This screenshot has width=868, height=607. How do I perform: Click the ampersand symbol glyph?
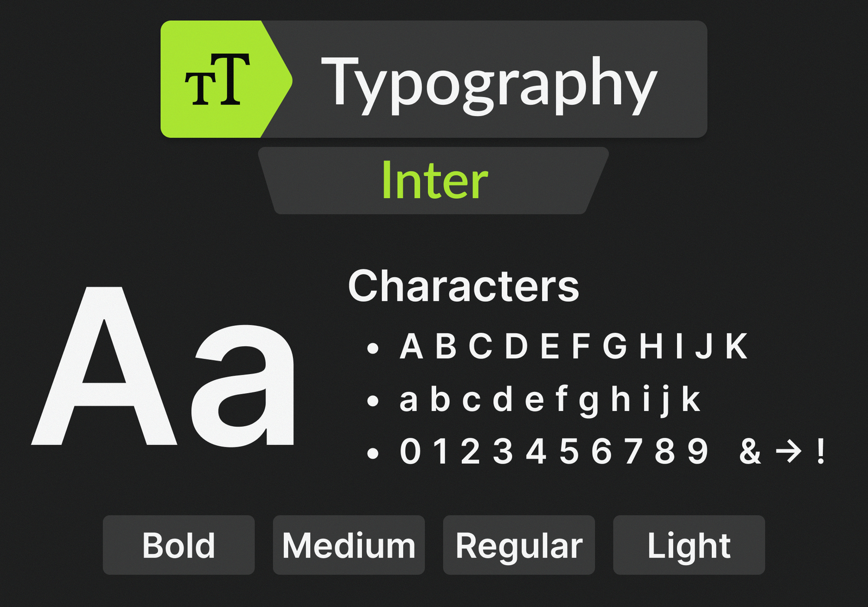(x=750, y=451)
